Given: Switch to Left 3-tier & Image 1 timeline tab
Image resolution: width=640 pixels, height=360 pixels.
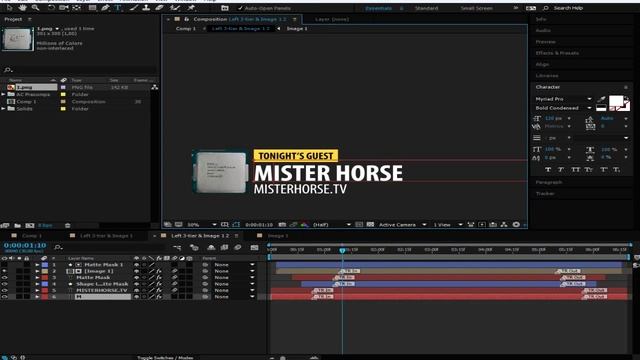Looking at the screenshot, I should coord(106,236).
